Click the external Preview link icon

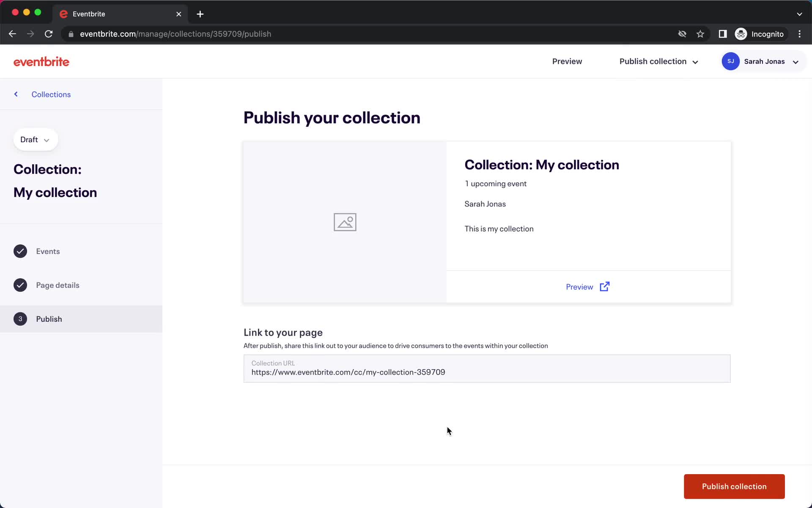click(605, 287)
